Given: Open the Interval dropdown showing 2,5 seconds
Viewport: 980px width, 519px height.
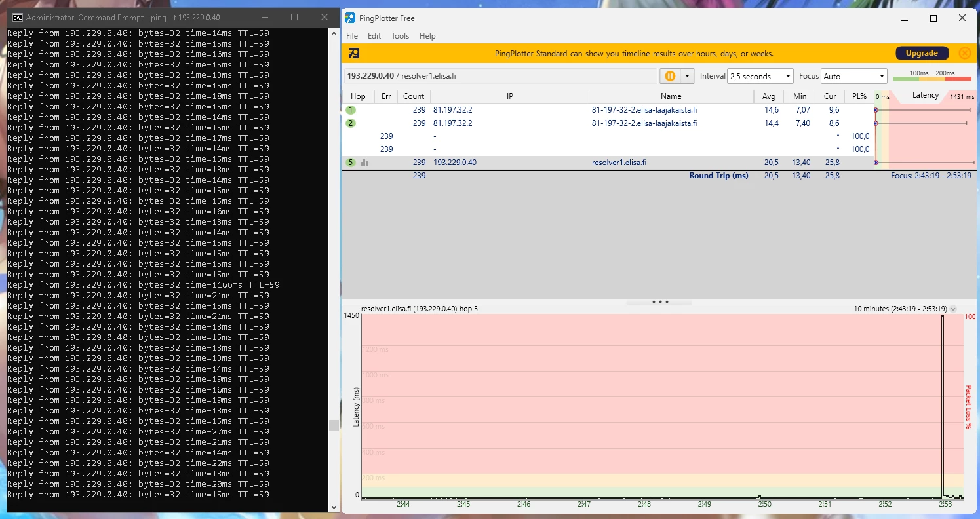Looking at the screenshot, I should click(x=760, y=76).
